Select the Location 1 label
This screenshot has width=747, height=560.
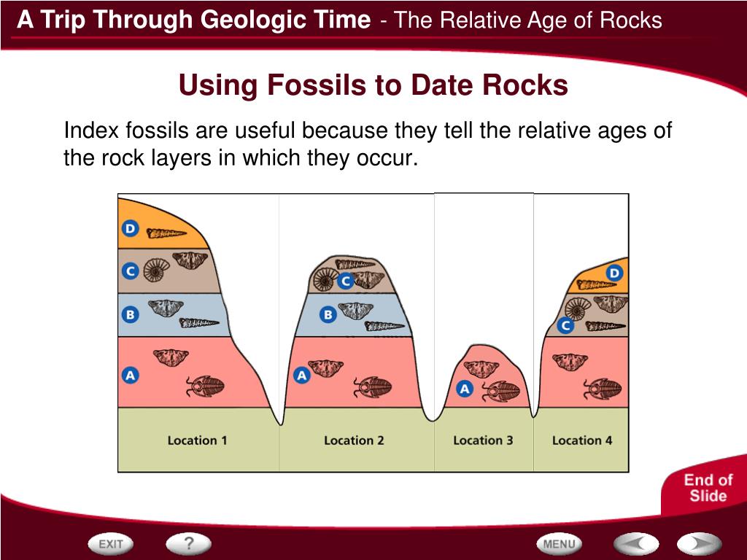(197, 440)
